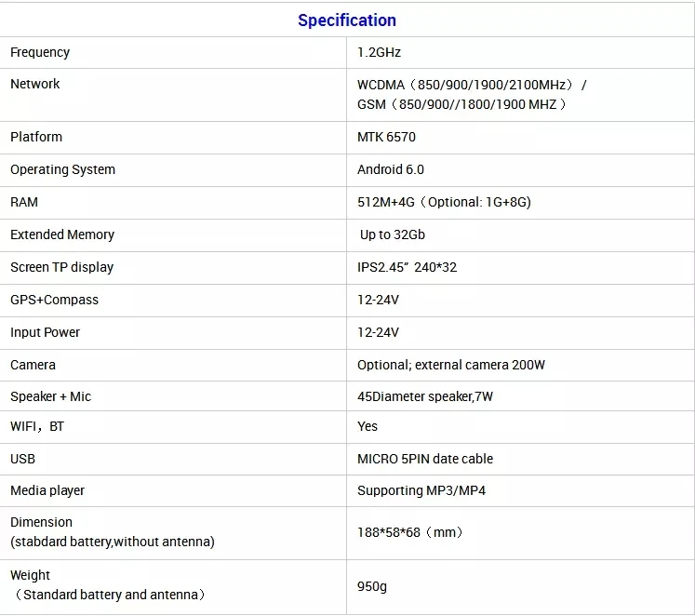The width and height of the screenshot is (695, 616).
Task: Select the "Input Power" label
Action: [x=45, y=332]
